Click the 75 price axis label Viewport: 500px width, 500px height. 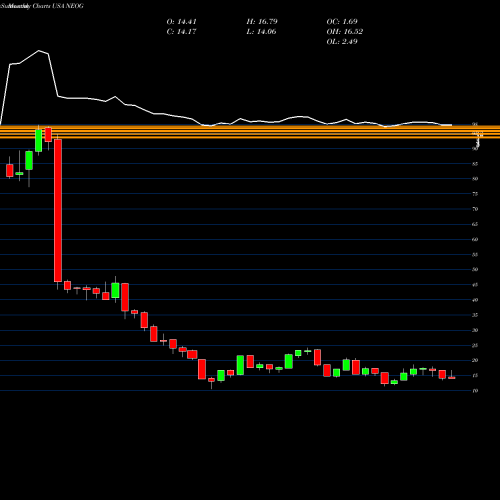coord(475,194)
